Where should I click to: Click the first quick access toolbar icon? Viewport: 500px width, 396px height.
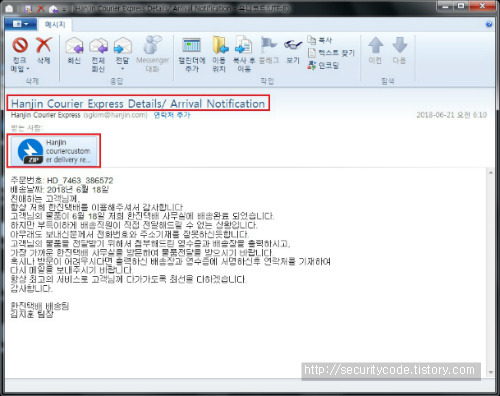28,9
